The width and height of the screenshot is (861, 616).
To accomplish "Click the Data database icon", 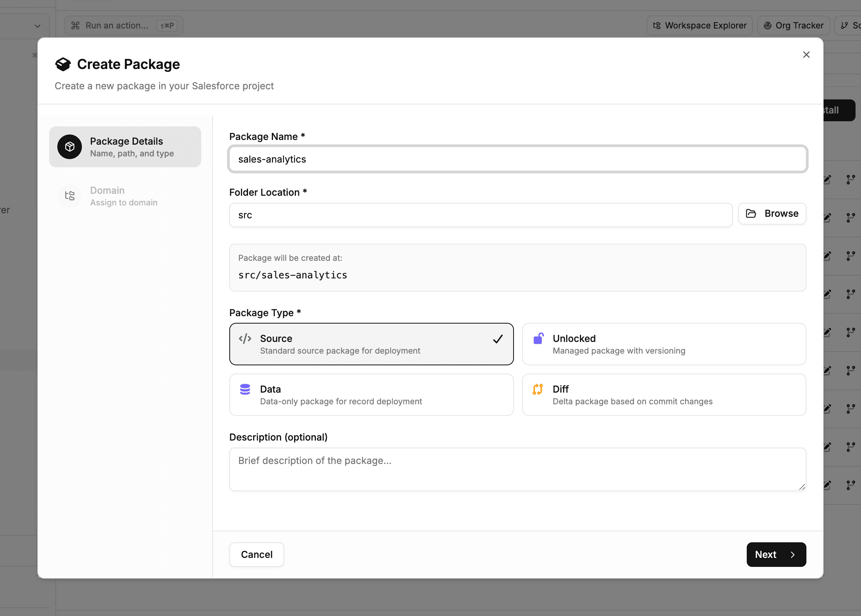I will pos(245,389).
